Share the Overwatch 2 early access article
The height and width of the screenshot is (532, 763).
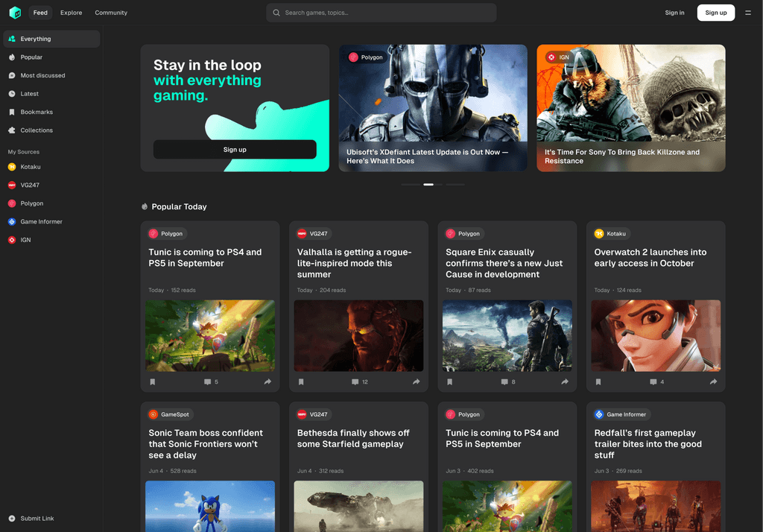pos(713,382)
